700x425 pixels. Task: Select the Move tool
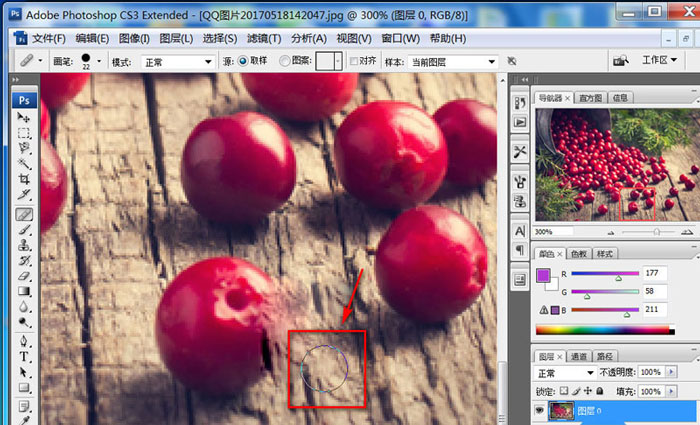24,117
